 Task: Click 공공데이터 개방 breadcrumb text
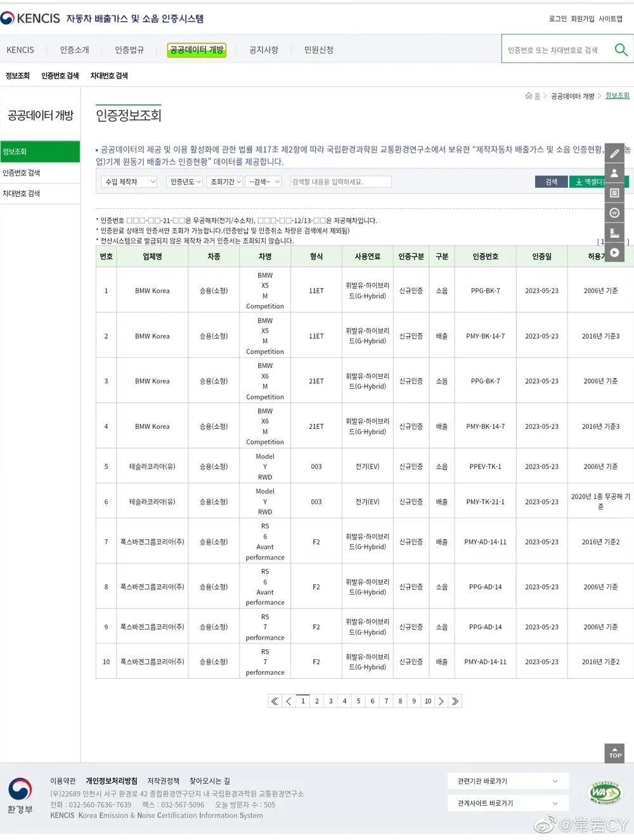click(573, 96)
